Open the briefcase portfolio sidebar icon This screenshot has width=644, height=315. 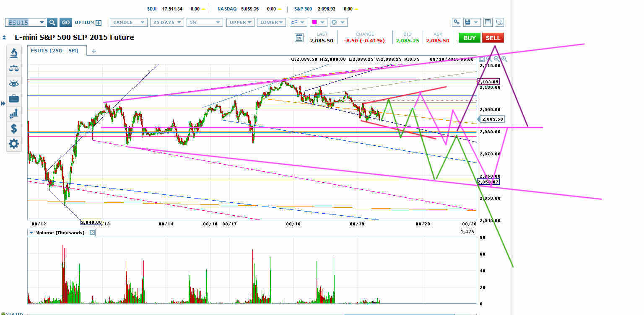[x=14, y=98]
